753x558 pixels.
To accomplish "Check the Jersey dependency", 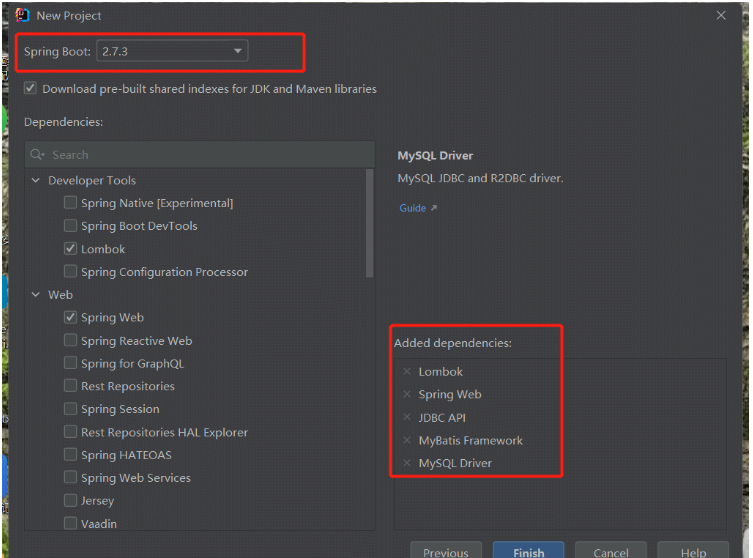I will coord(70,500).
